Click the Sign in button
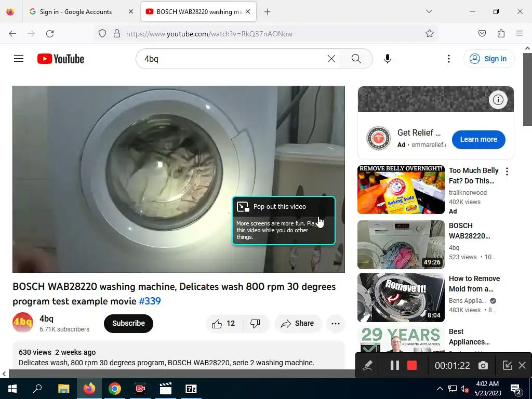Screen dimensions: 532x399 coord(489,59)
